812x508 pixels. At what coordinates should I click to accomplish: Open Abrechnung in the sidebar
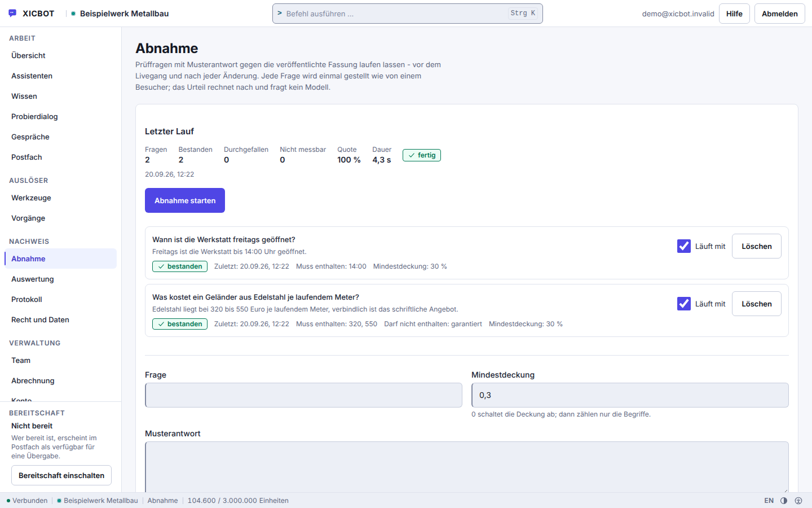coord(60,380)
